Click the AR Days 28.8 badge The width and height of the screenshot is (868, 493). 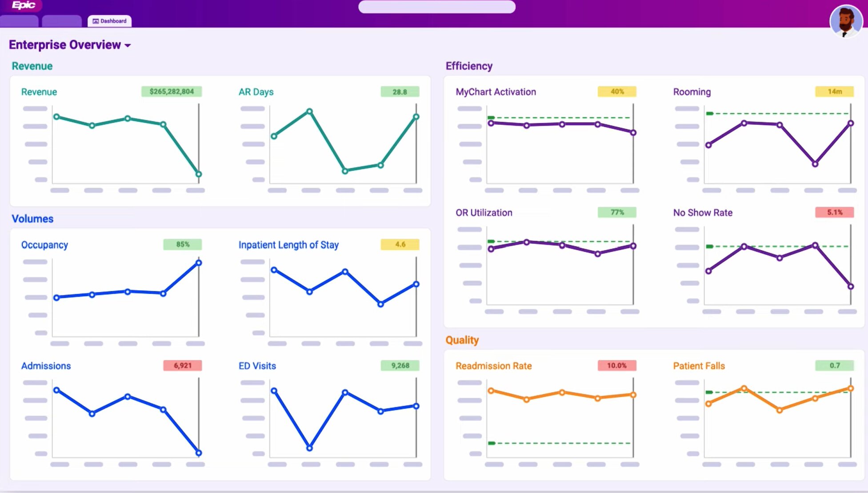400,92
